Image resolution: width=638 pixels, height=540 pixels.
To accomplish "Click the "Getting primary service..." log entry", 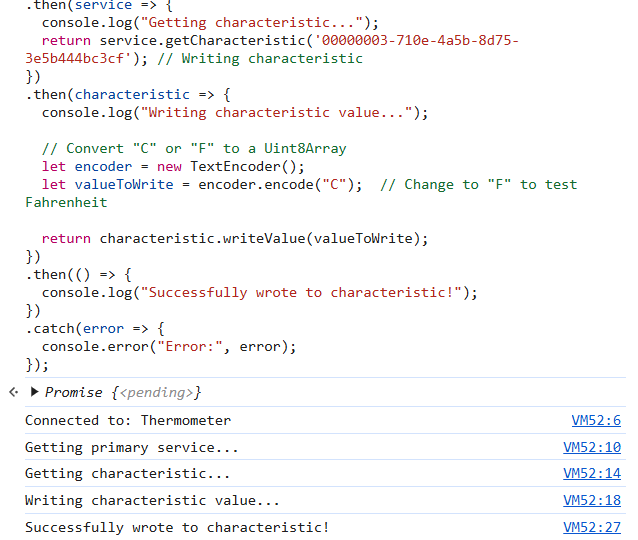I will pos(132,447).
